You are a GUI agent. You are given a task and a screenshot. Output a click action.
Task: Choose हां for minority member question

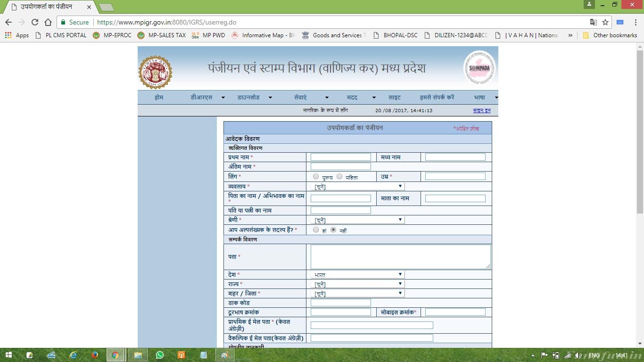pos(316,230)
